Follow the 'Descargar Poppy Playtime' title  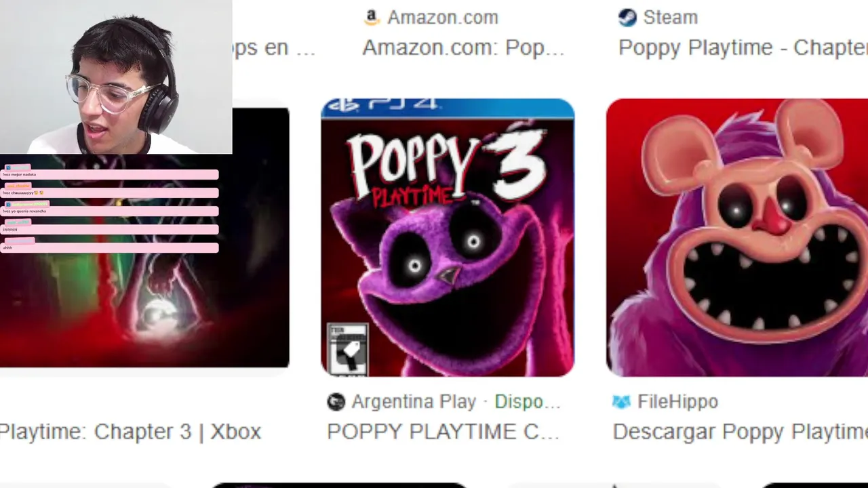pyautogui.click(x=740, y=432)
